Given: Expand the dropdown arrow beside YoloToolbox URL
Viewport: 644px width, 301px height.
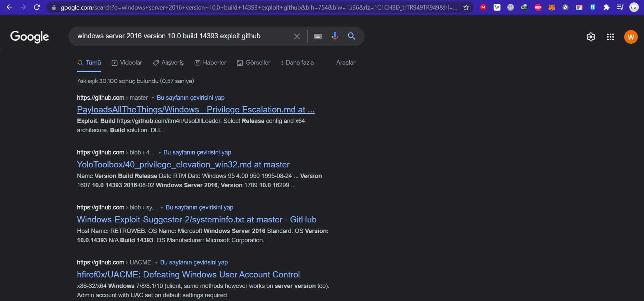Looking at the screenshot, I should pos(159,153).
